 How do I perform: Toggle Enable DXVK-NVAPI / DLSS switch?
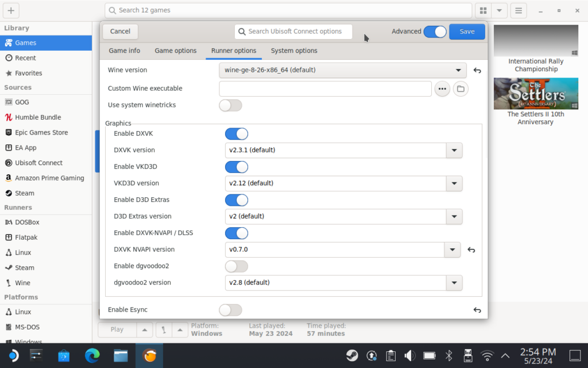pyautogui.click(x=236, y=233)
